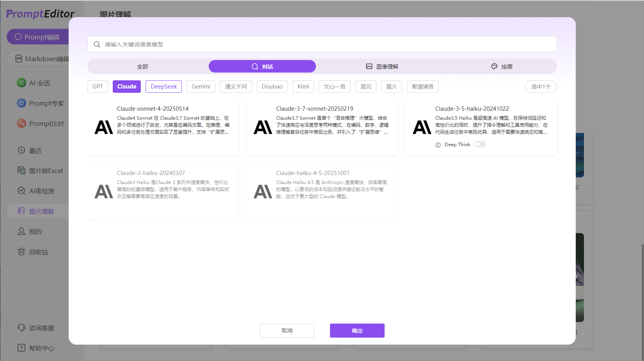
Task: Open the 咨询客服 support option
Action: coord(39,327)
